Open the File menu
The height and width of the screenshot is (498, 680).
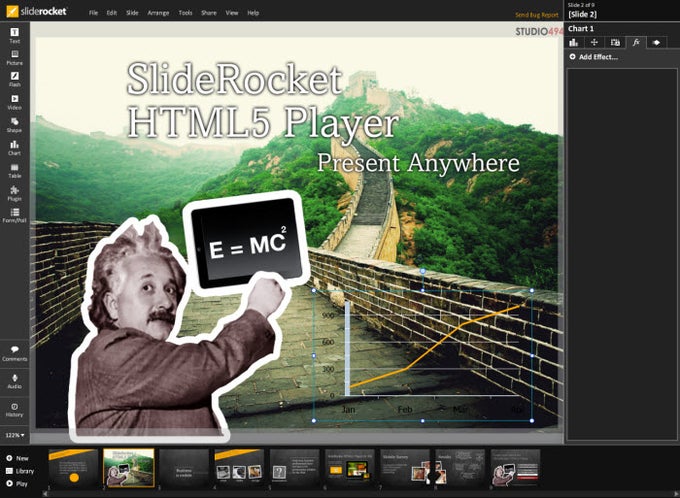[x=93, y=13]
